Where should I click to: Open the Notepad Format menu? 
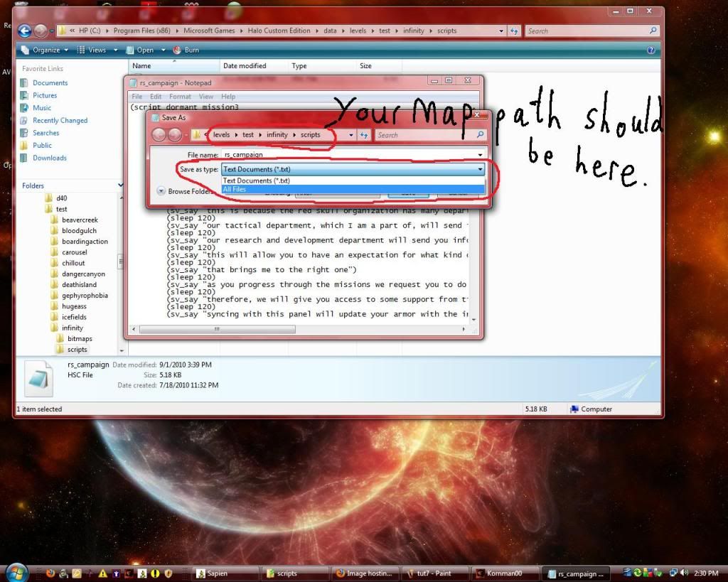point(180,97)
